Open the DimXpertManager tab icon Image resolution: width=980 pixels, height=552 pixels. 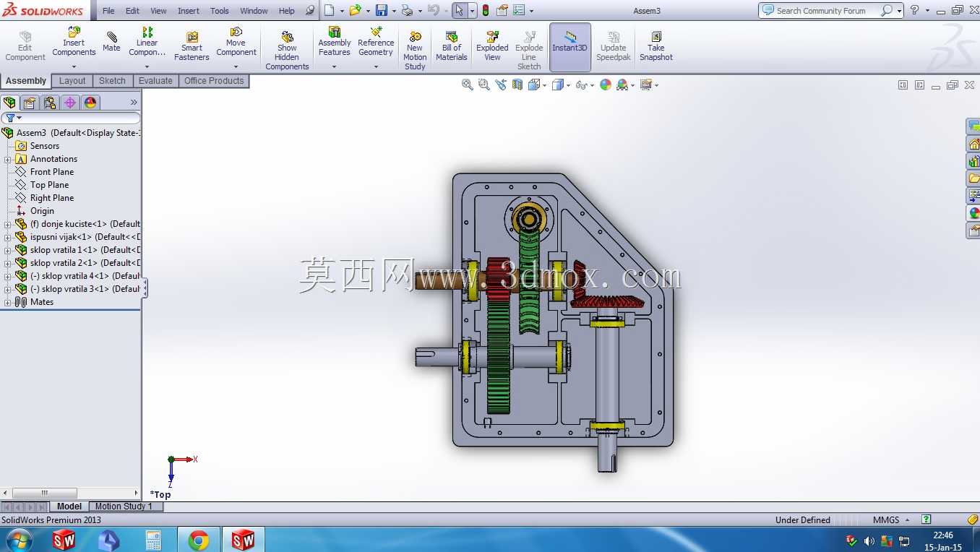pos(70,103)
